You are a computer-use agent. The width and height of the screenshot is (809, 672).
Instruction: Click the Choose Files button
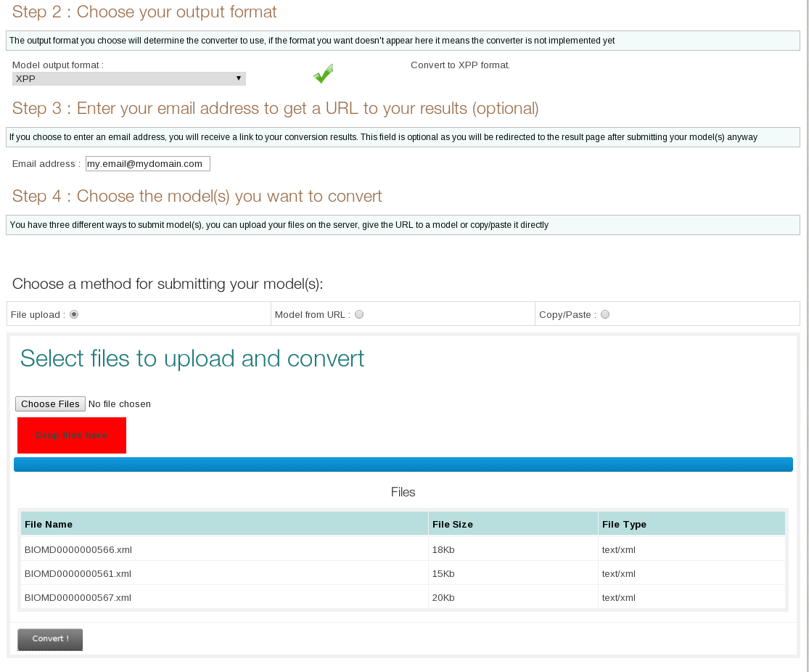49,403
